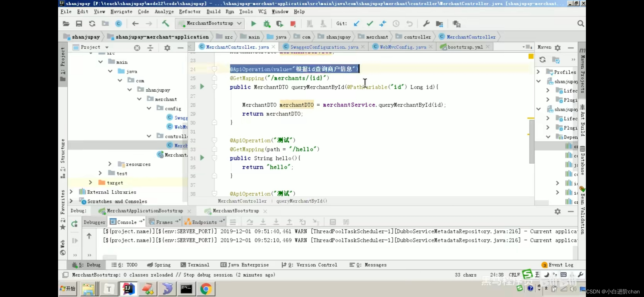
Task: Run MerchantBootstrap with green play button
Action: 253,24
